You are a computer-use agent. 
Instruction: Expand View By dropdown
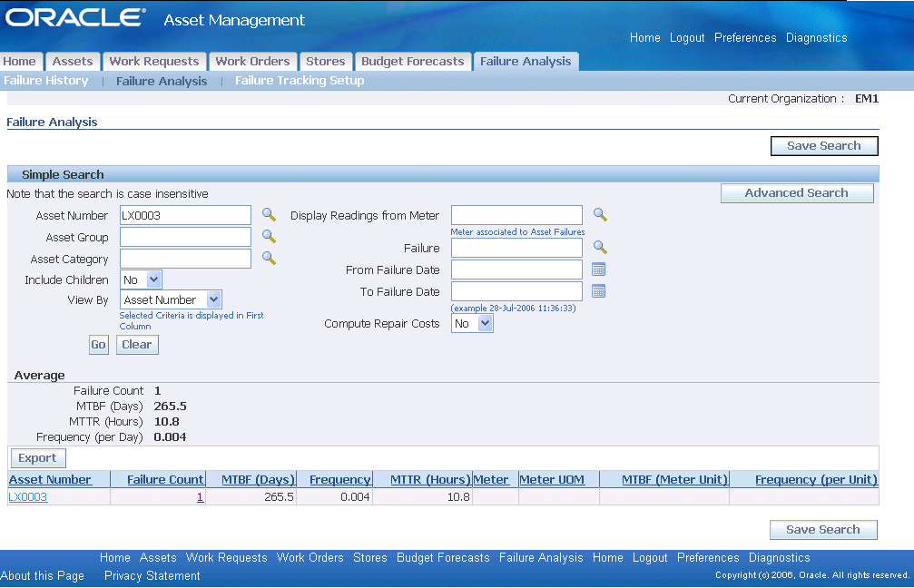tap(171, 299)
